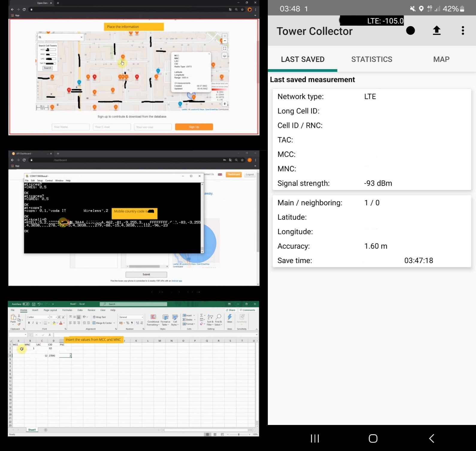Click the Search button under Search Cell Towers
Screen dimensions: 476x451
48,68
